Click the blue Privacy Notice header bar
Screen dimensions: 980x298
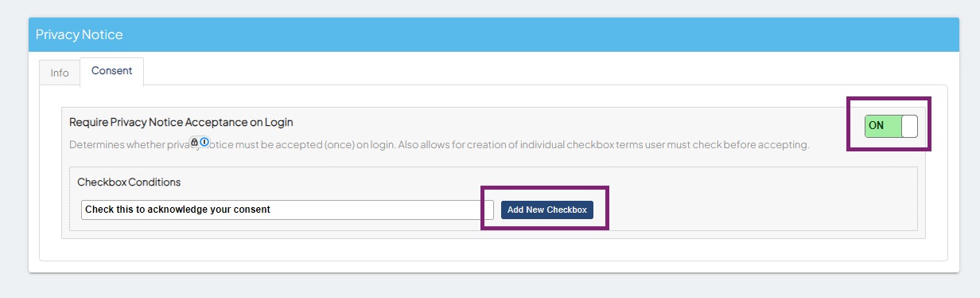[493, 35]
